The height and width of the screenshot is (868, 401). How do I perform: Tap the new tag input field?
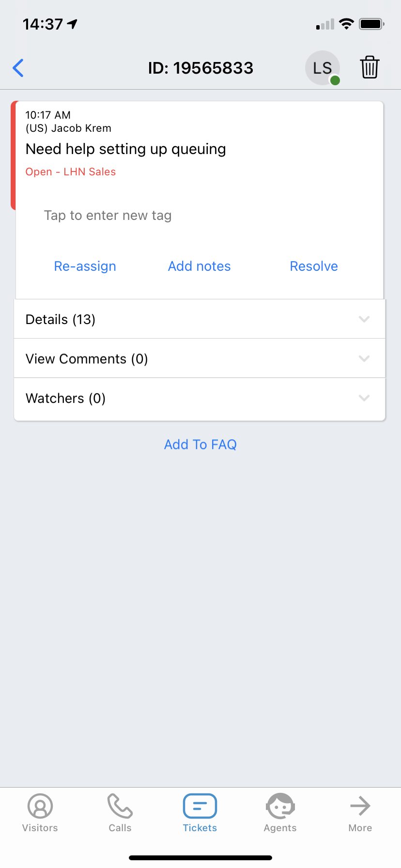pos(108,215)
